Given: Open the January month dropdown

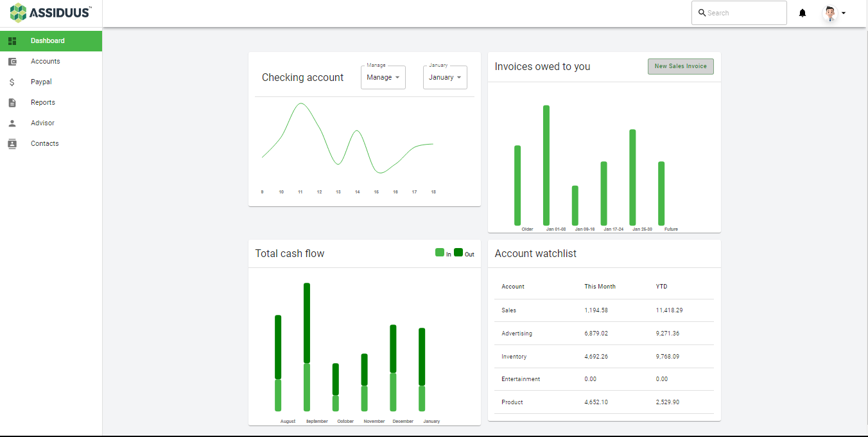Looking at the screenshot, I should point(445,77).
